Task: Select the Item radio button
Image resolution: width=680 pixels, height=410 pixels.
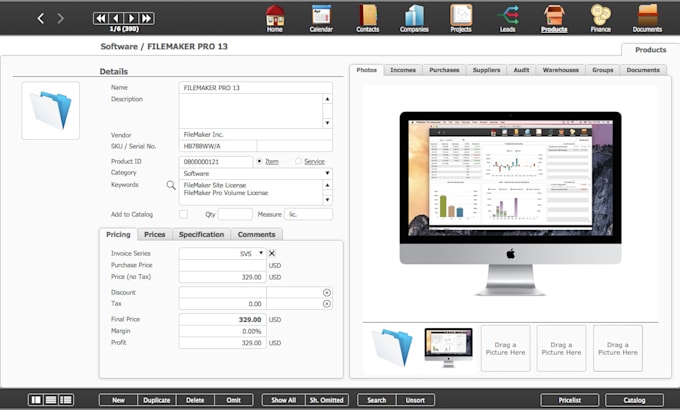Action: click(x=259, y=161)
